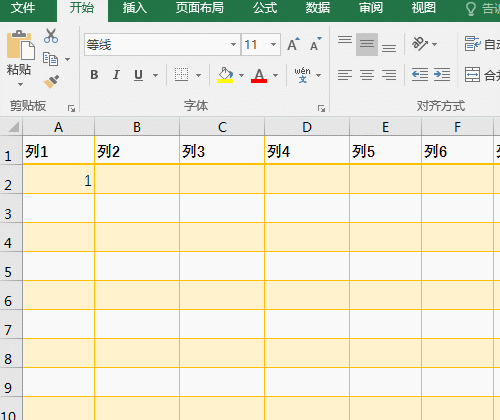
Task: Expand the font color palette arrow
Action: tap(275, 75)
